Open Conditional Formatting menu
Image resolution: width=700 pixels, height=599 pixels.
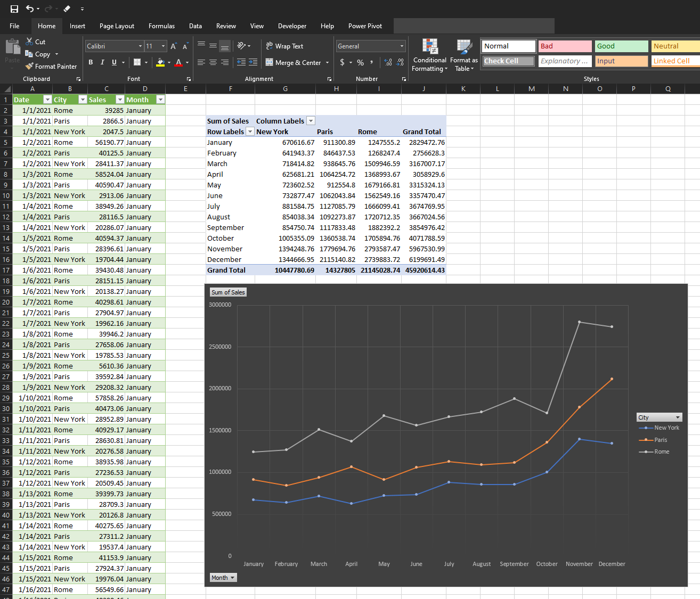click(x=429, y=55)
